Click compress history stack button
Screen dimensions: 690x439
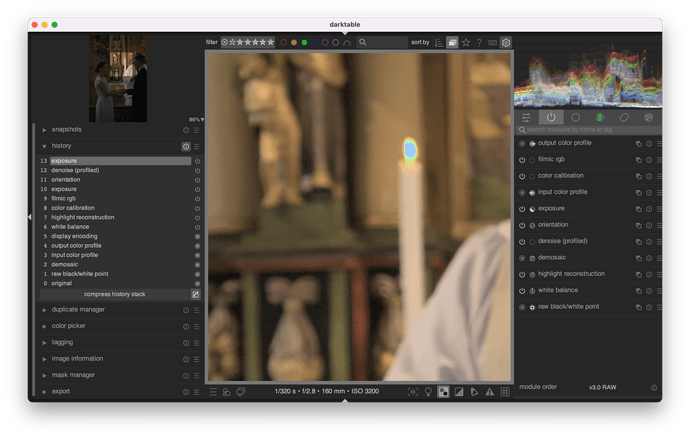pyautogui.click(x=114, y=294)
